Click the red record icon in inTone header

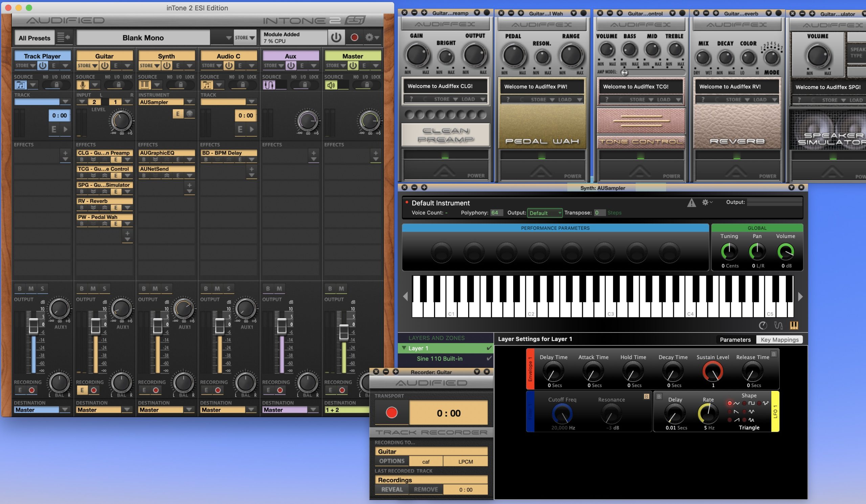coord(354,38)
